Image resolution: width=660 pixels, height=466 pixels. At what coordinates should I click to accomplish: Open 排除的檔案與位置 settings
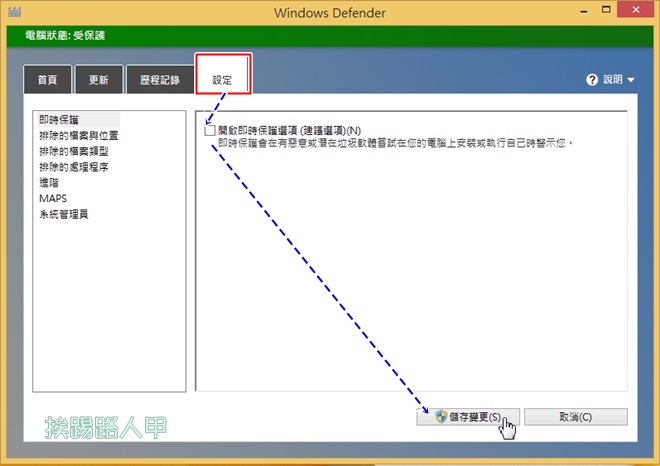coord(78,135)
